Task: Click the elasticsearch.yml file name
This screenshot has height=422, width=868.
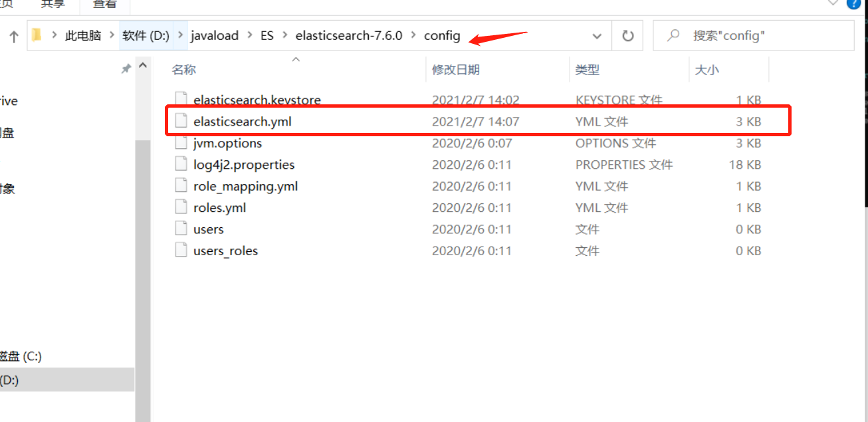Action: click(243, 122)
